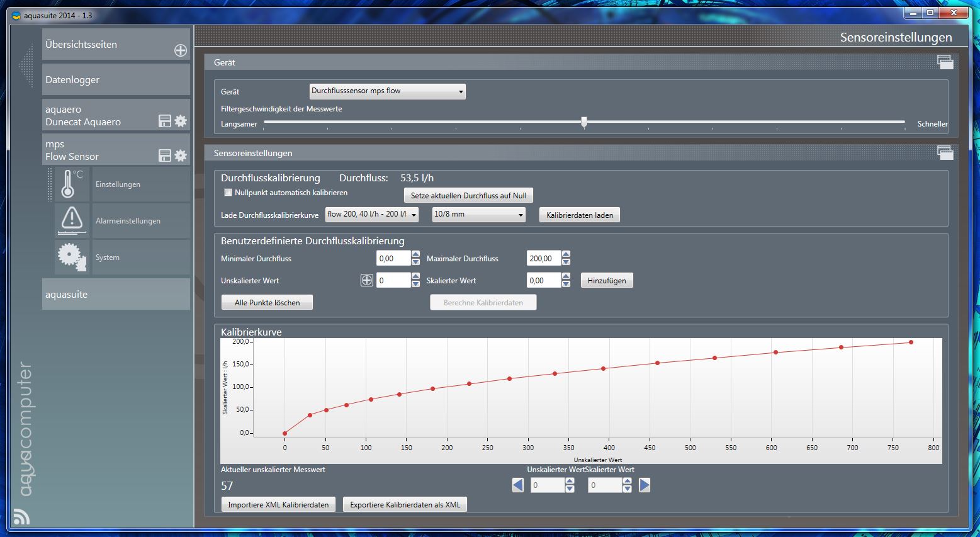Open the gear settings for mps Flow Sensor
Screen dimensions: 980x537
[x=181, y=155]
